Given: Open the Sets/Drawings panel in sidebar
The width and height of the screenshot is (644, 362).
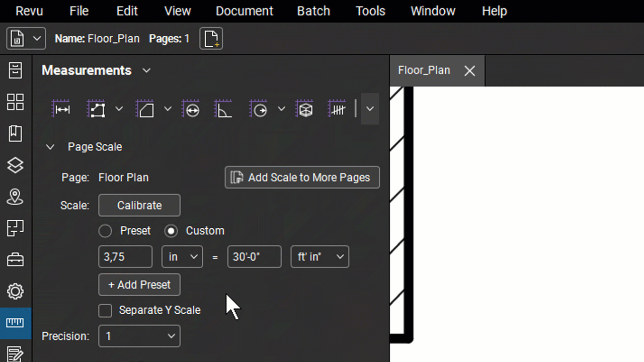Looking at the screenshot, I should pyautogui.click(x=15, y=228).
